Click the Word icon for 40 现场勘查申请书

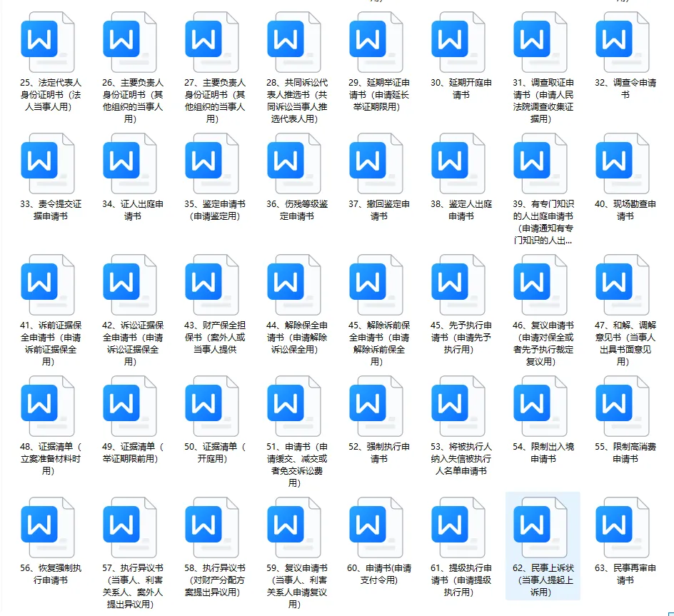(x=623, y=163)
